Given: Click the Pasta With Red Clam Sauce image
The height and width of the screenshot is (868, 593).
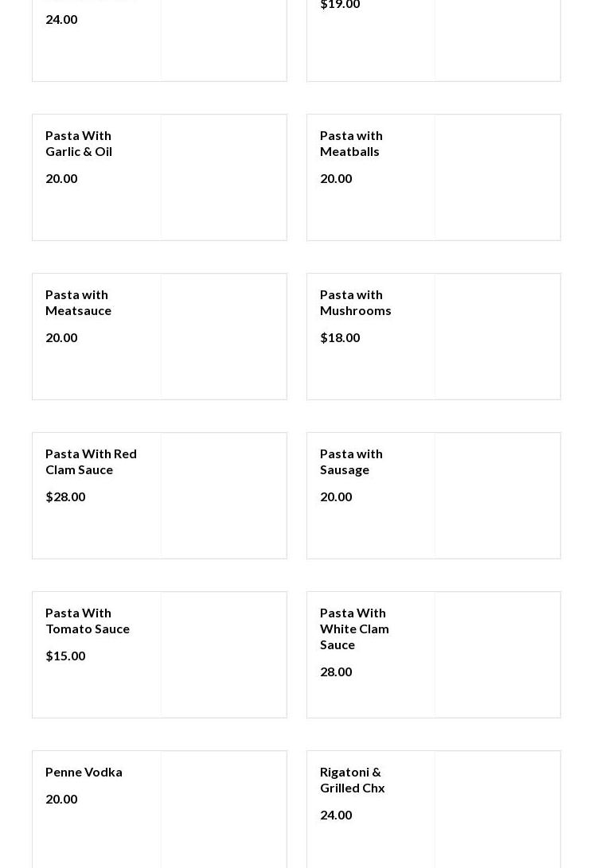Looking at the screenshot, I should coord(224,496).
